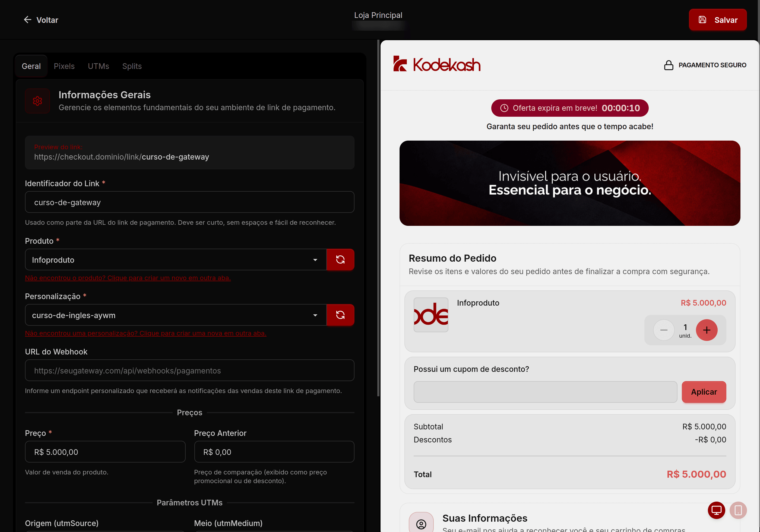Click the promotional banner image
The height and width of the screenshot is (532, 760).
coord(570,183)
